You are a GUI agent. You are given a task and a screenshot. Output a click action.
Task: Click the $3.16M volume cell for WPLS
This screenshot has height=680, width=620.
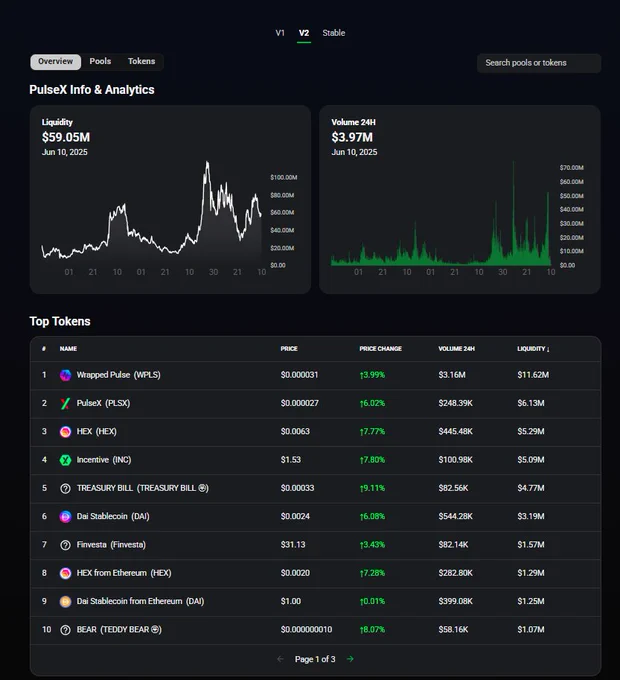452,375
